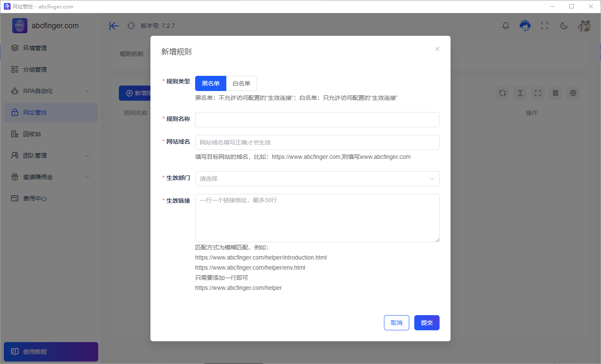Click the 生效链接 text area
Screen dimensions: 601x364
(317, 218)
